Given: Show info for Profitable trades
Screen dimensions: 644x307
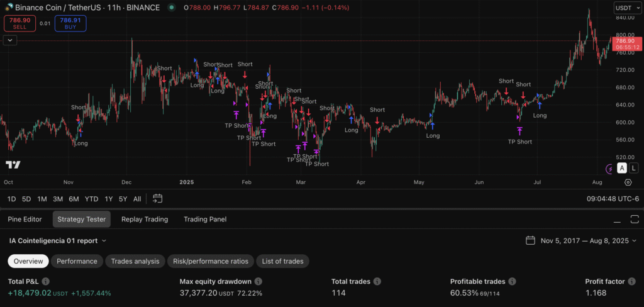Looking at the screenshot, I should pyautogui.click(x=512, y=281).
